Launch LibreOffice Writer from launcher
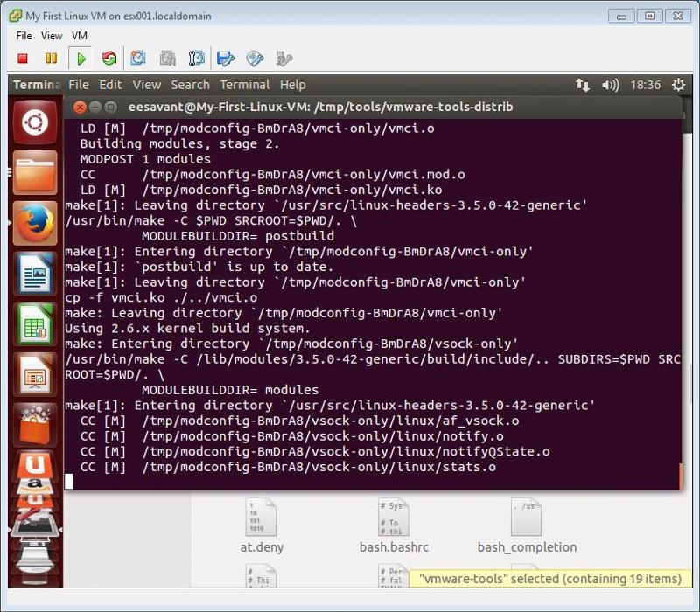The width and height of the screenshot is (700, 612). 35,274
